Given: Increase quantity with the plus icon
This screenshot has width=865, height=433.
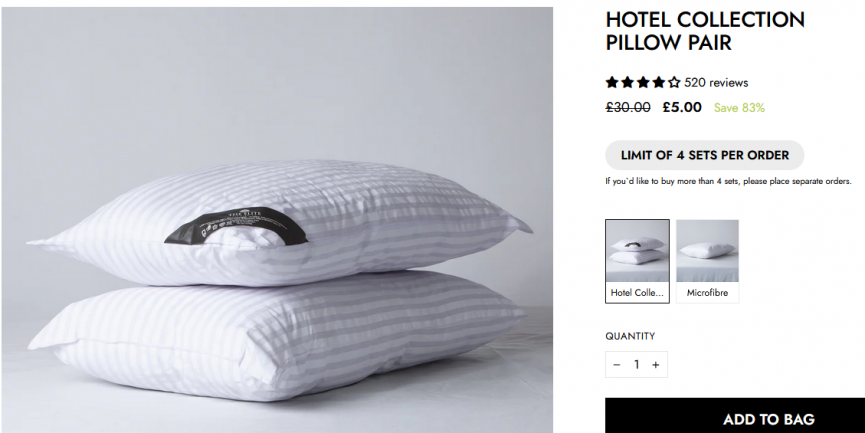Looking at the screenshot, I should 655,365.
